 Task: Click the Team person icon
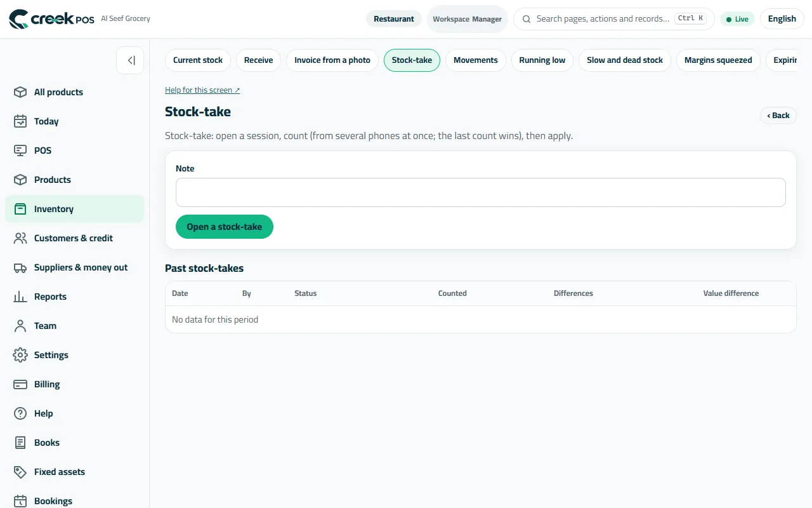20,326
